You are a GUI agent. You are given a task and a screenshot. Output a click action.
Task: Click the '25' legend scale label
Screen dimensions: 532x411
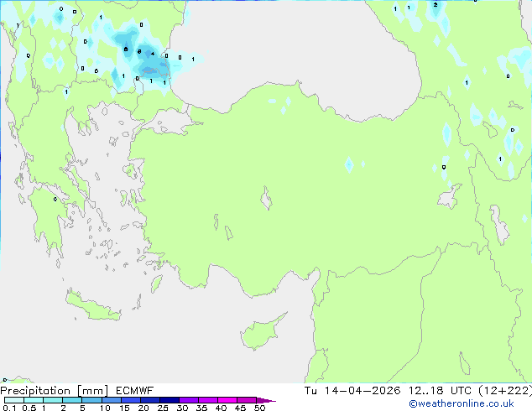point(163,408)
